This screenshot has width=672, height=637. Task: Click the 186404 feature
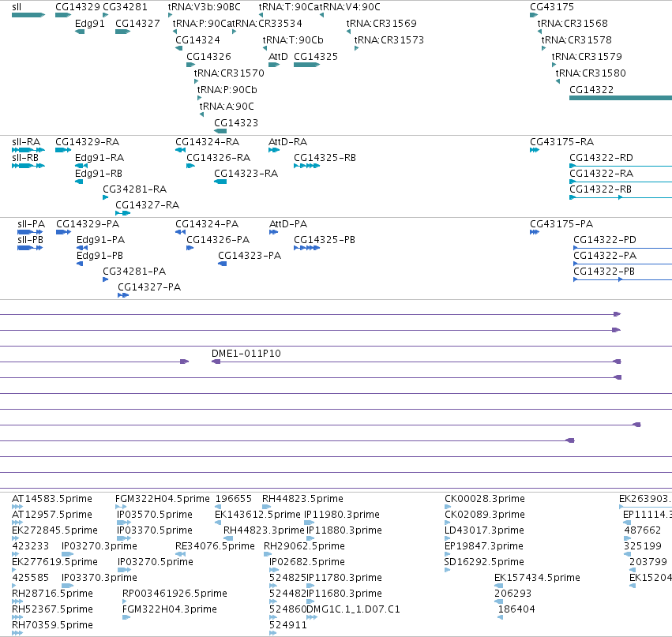[501, 618]
